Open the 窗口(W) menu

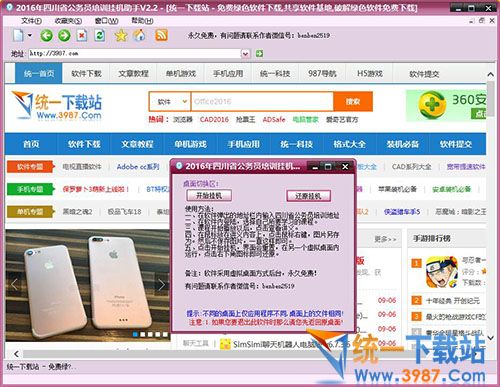(106, 21)
